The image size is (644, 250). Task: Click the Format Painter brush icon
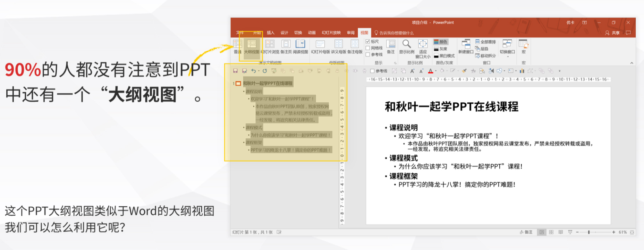pos(464,71)
